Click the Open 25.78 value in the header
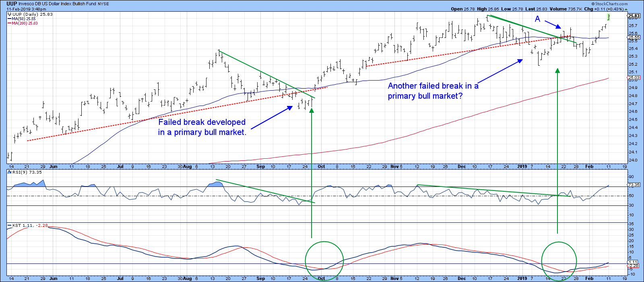 [x=462, y=9]
